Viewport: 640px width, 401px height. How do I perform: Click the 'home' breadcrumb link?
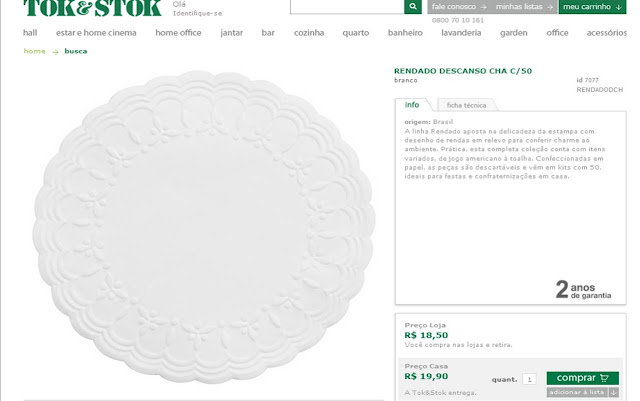pos(35,51)
